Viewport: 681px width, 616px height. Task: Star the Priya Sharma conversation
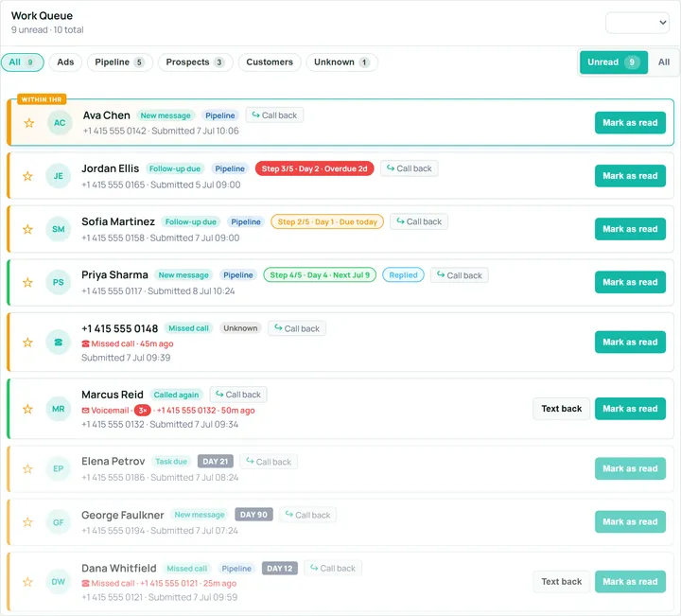[x=27, y=282]
